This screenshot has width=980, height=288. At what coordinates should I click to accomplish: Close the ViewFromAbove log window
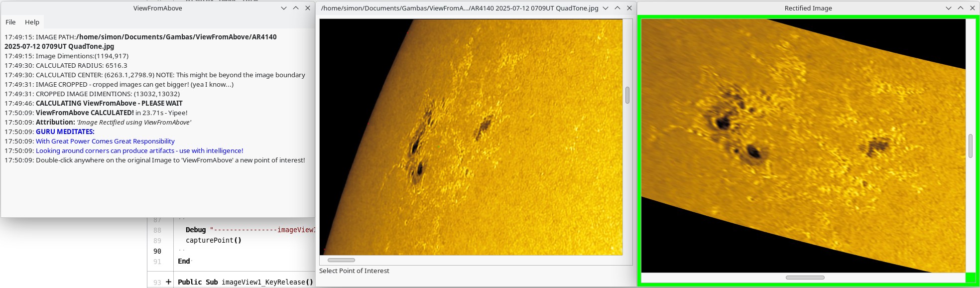(308, 8)
